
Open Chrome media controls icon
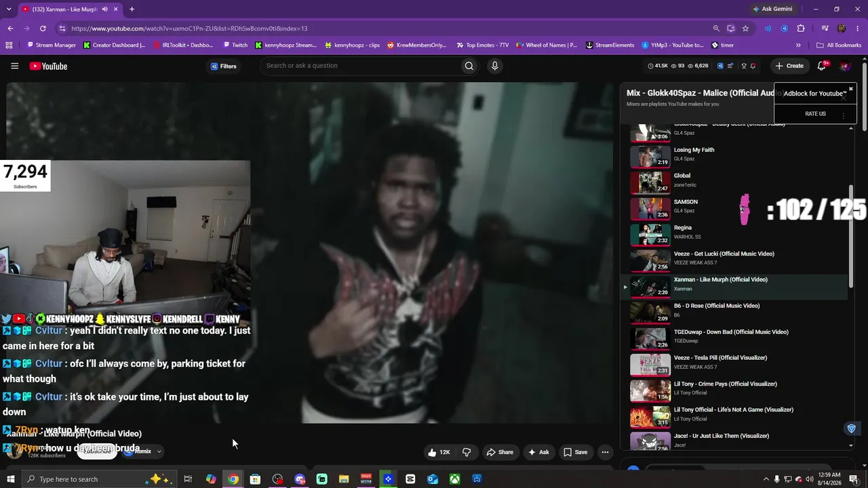click(825, 28)
